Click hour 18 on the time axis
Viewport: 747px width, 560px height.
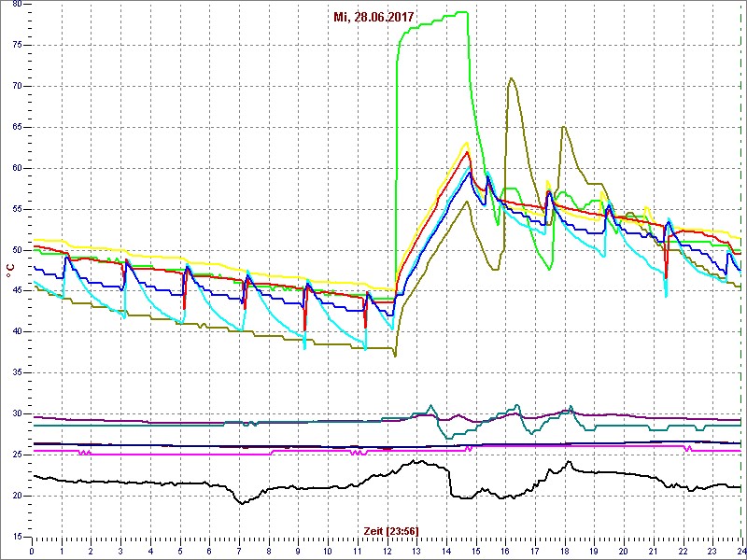pos(565,552)
